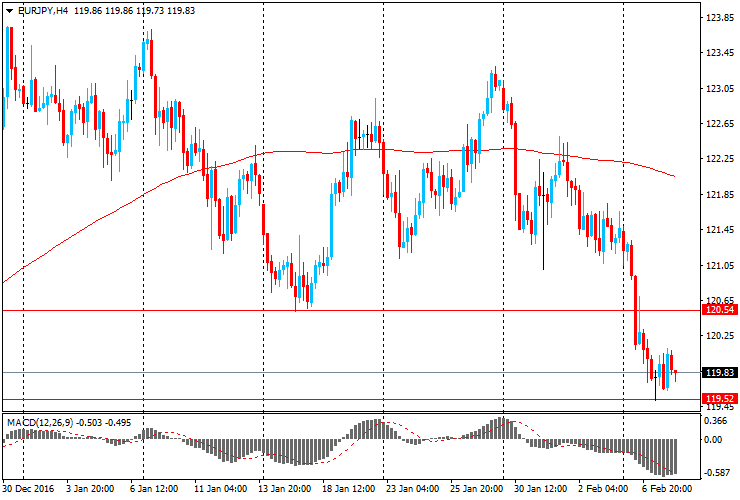This screenshot has width=740, height=500.
Task: Click the 120.25 price axis label
Action: [720, 336]
